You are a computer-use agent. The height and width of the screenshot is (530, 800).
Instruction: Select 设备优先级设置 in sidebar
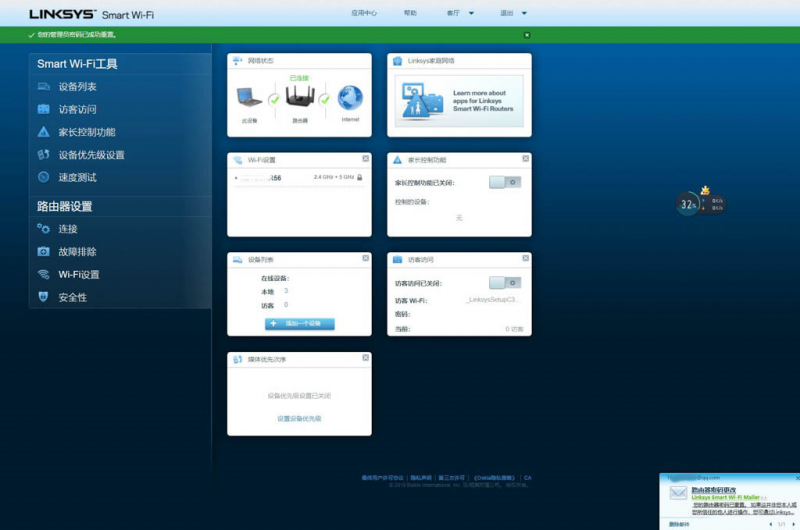91,155
